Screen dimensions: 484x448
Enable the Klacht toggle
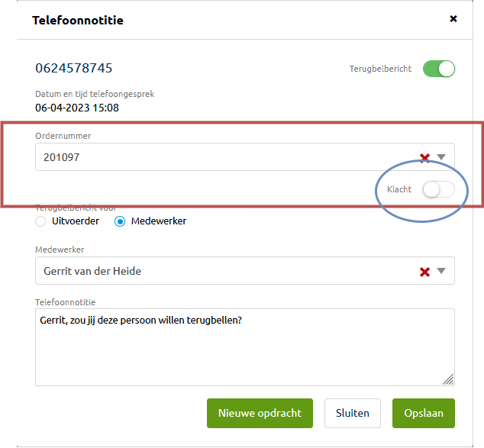[439, 189]
